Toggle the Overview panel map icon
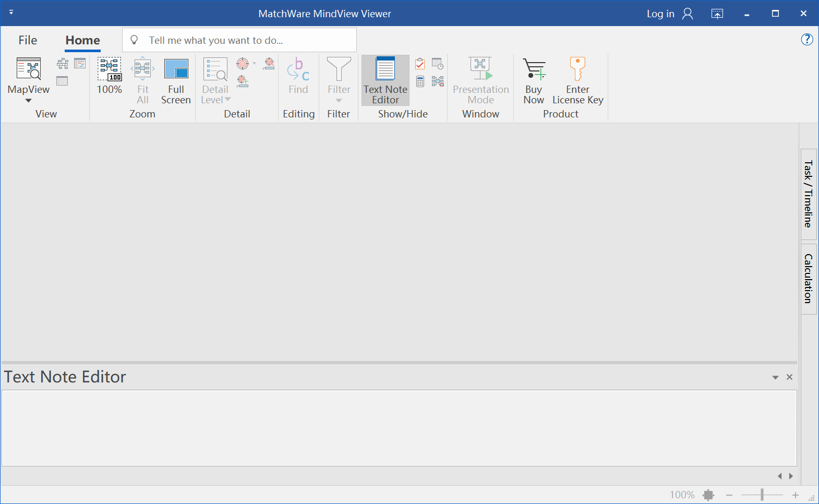 click(x=438, y=81)
